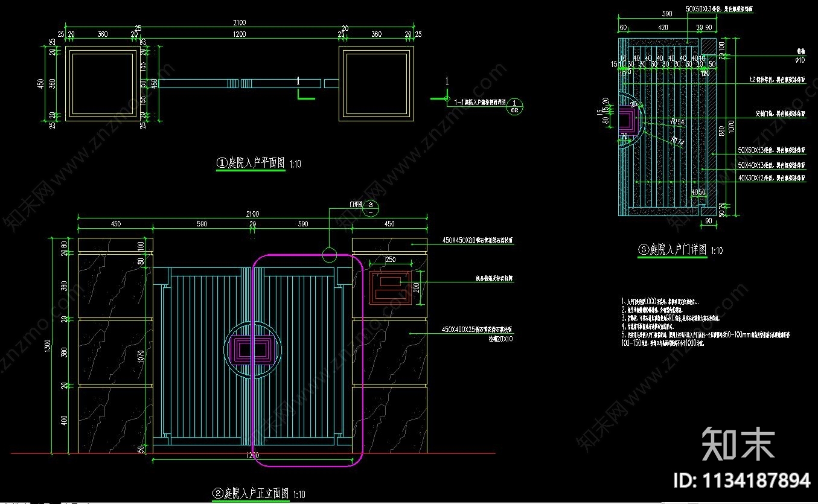The image size is (818, 504).
Task: Select the 450X450X80 stone cap annotation
Action: coord(478,240)
